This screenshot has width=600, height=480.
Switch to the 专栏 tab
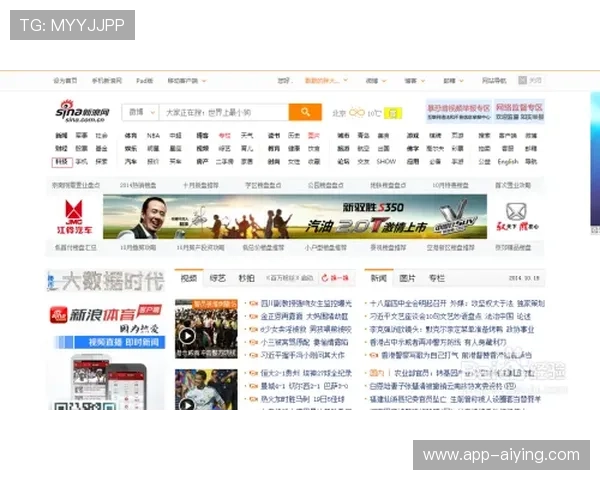tap(437, 278)
